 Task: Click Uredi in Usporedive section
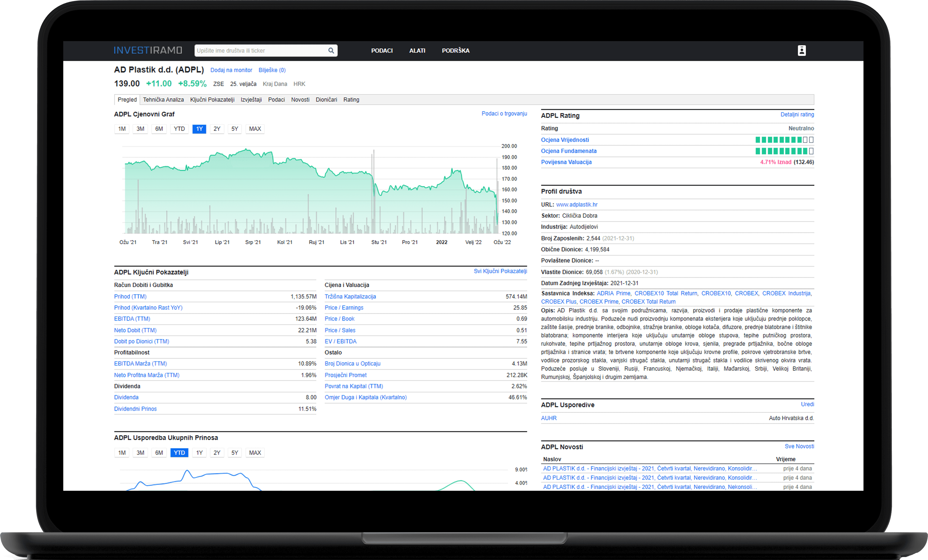(807, 404)
